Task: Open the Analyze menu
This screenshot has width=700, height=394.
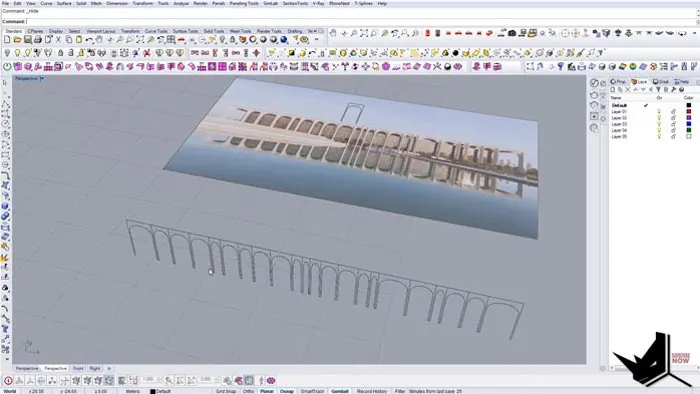Action: pos(181,3)
